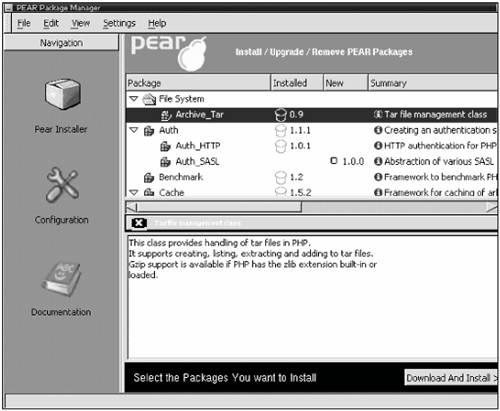This screenshot has height=411, width=500.
Task: Click the Install / Upgrade / Remove PEAR Packages heading
Action: point(324,52)
